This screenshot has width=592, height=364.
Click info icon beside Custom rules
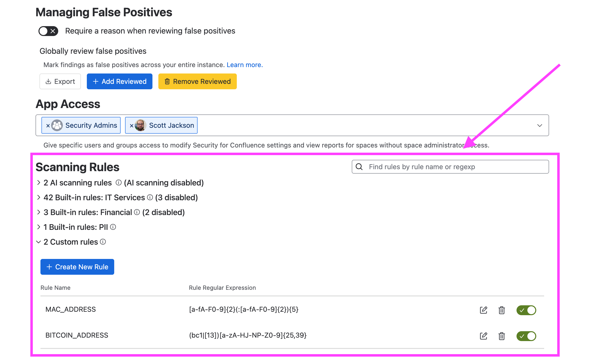103,242
